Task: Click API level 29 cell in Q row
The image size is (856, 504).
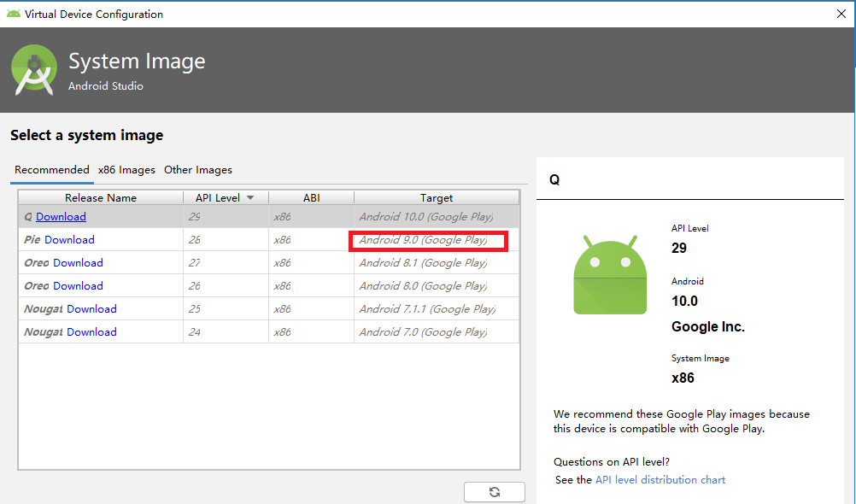Action: [x=226, y=217]
